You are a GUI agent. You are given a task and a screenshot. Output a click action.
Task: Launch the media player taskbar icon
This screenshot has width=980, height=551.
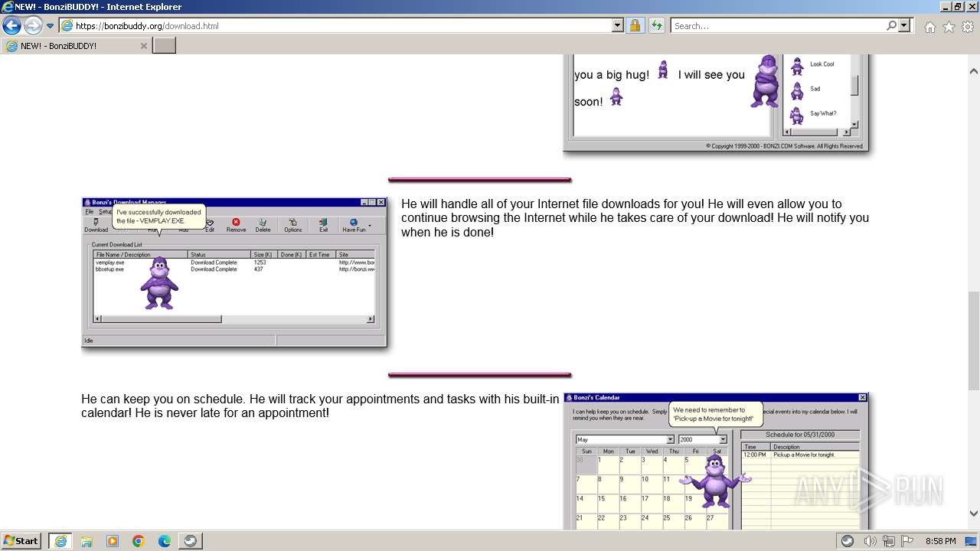pos(113,541)
